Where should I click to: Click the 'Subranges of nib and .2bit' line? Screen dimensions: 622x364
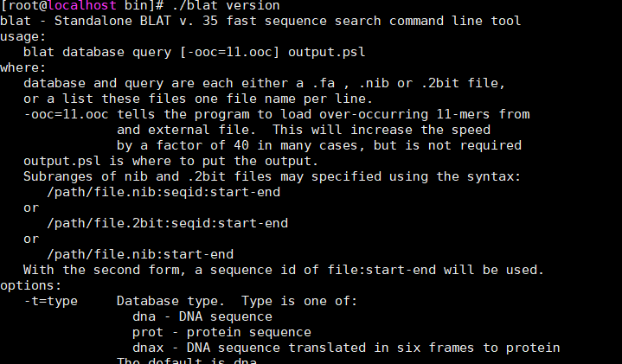pos(272,176)
